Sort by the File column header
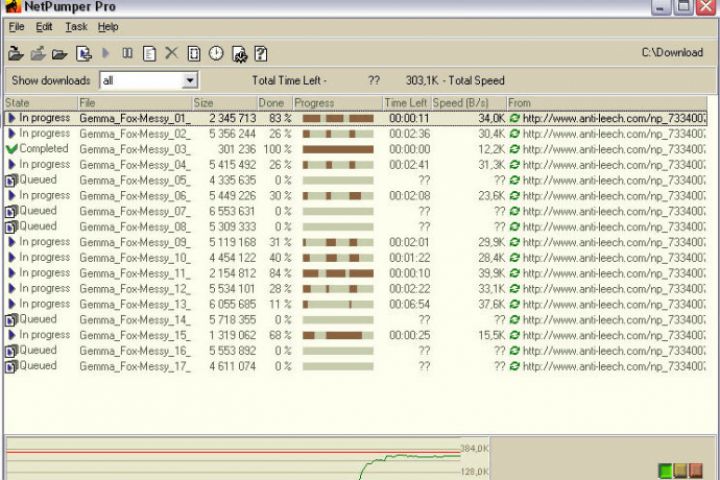This screenshot has width=720, height=480. 135,103
